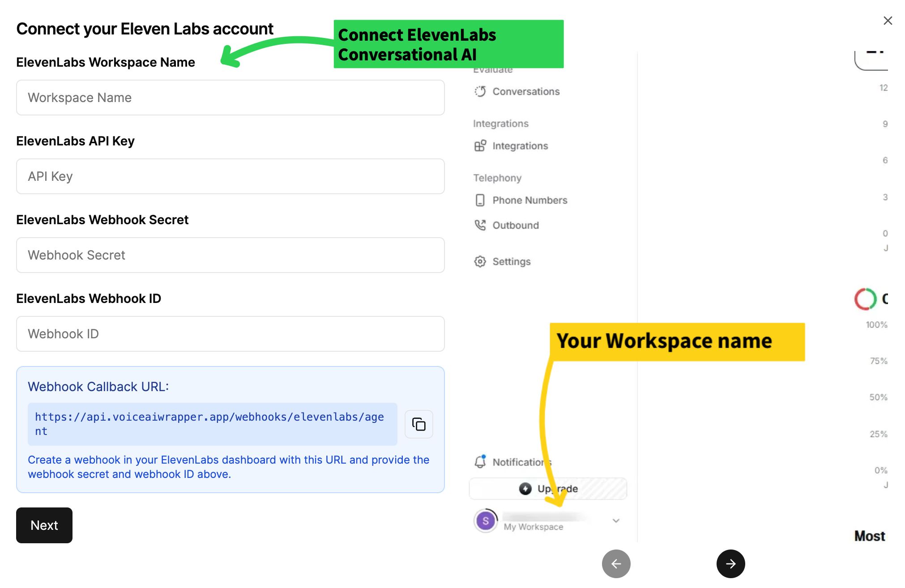Go to previous image with left arrow

616,564
